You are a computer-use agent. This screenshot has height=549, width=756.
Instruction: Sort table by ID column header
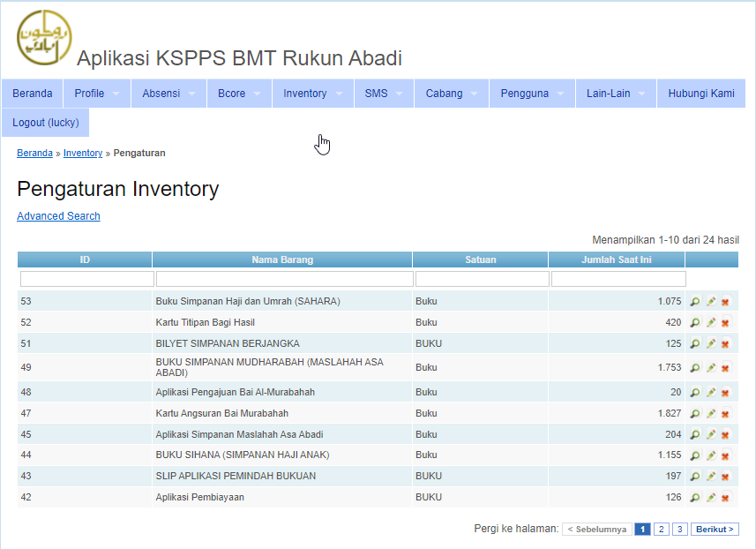coord(85,259)
